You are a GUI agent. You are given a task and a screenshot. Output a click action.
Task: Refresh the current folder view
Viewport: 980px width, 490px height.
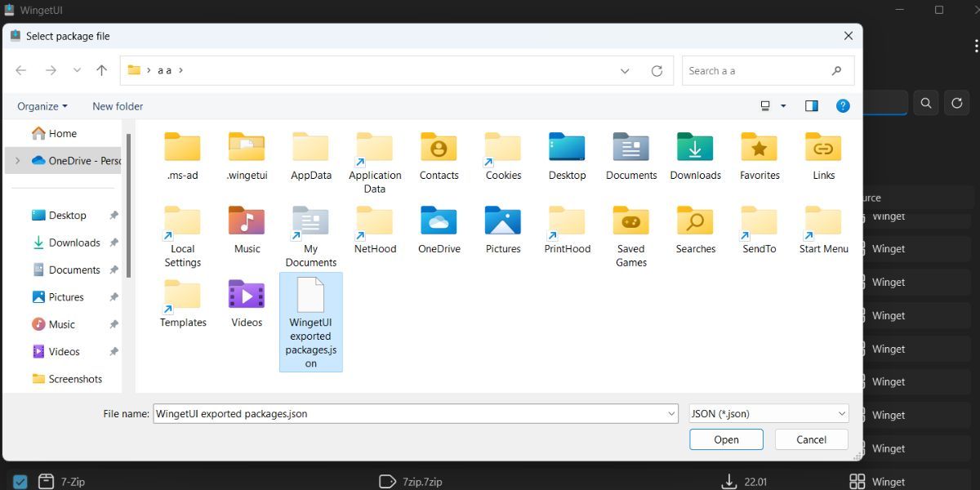tap(657, 71)
